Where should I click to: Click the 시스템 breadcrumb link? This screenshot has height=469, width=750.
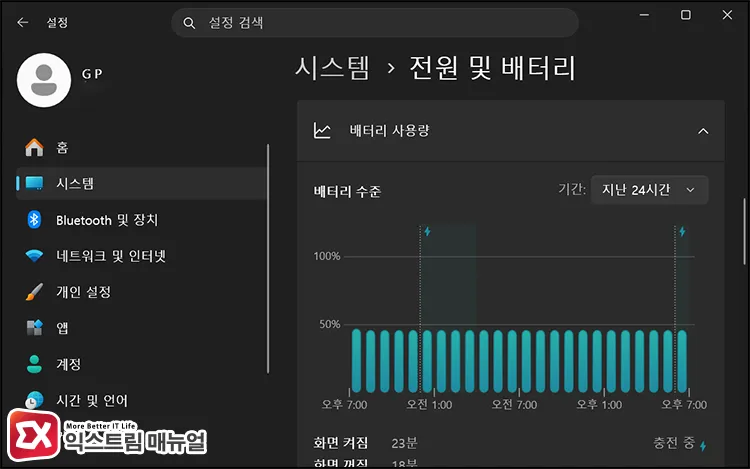pos(332,67)
